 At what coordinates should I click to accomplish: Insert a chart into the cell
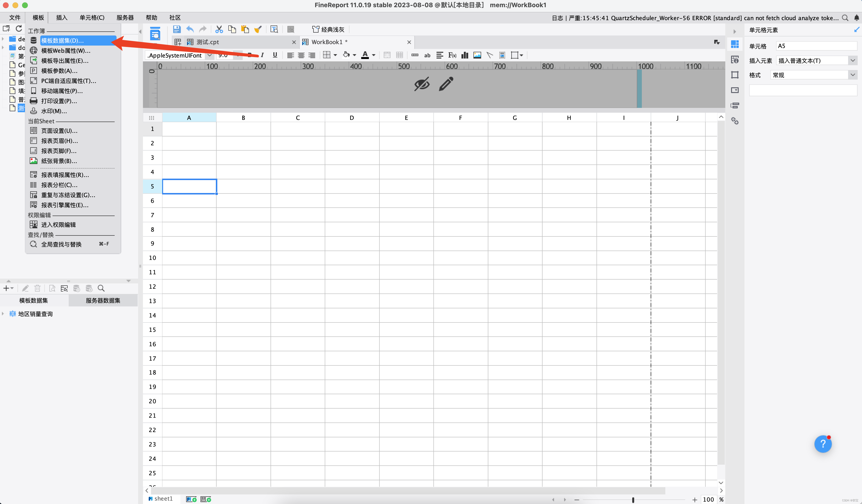pos(465,55)
